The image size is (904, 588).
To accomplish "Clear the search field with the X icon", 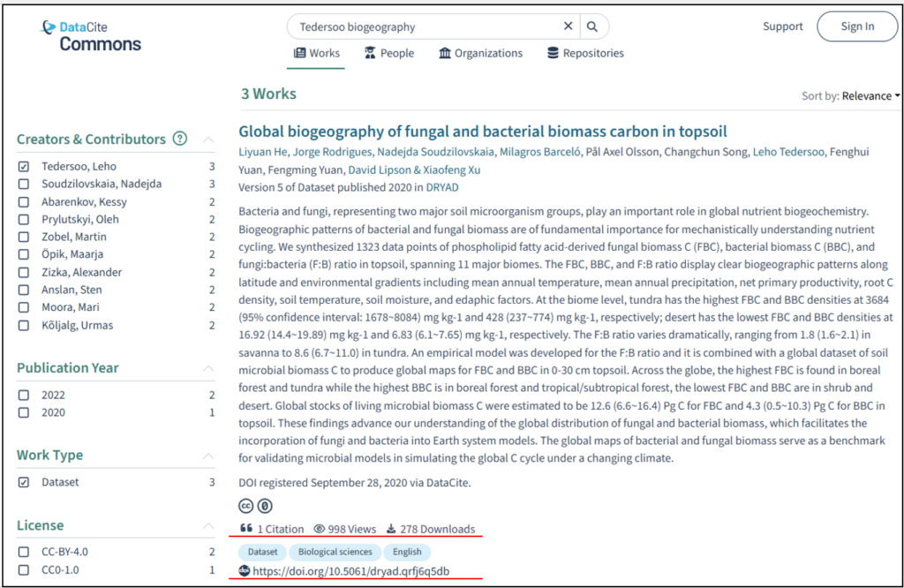I will pos(568,26).
